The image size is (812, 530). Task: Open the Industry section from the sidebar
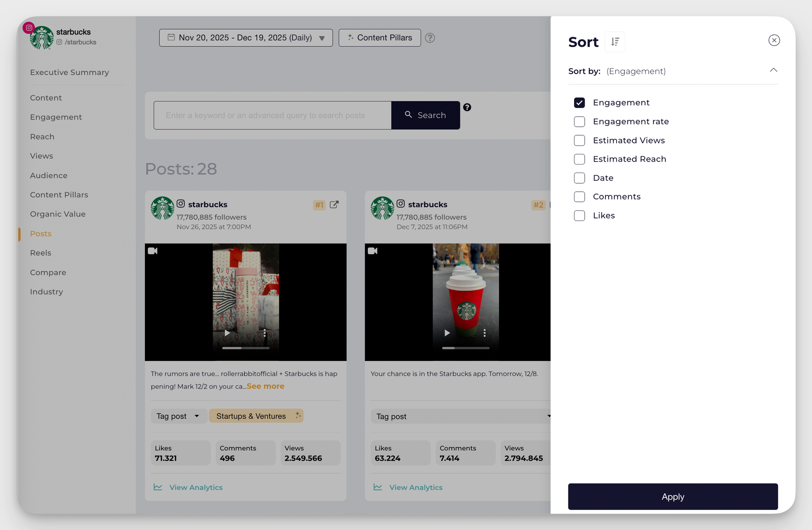tap(46, 292)
